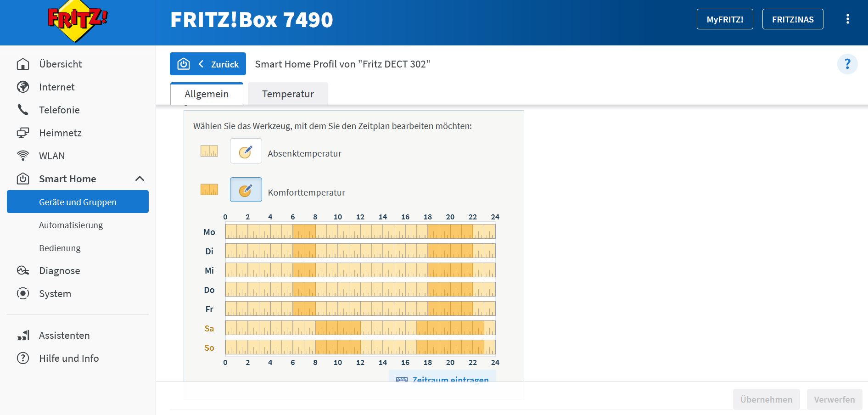Viewport: 868px width, 415px height.
Task: Click the Verwerfen button
Action: pos(834,399)
